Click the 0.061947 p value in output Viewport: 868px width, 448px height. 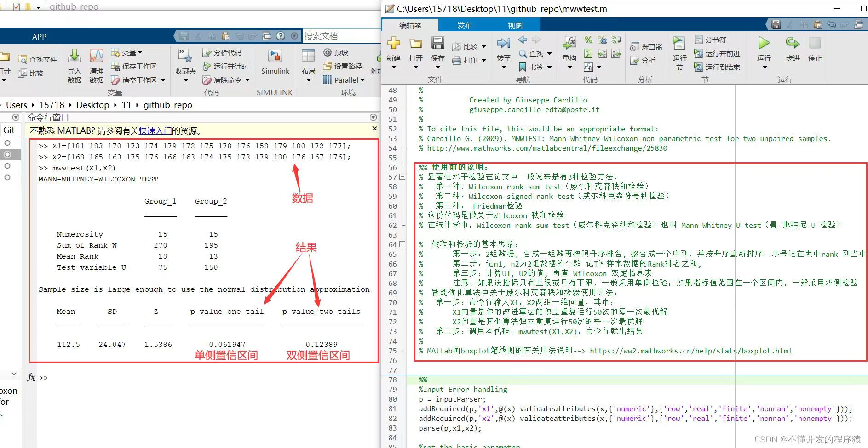tap(227, 344)
